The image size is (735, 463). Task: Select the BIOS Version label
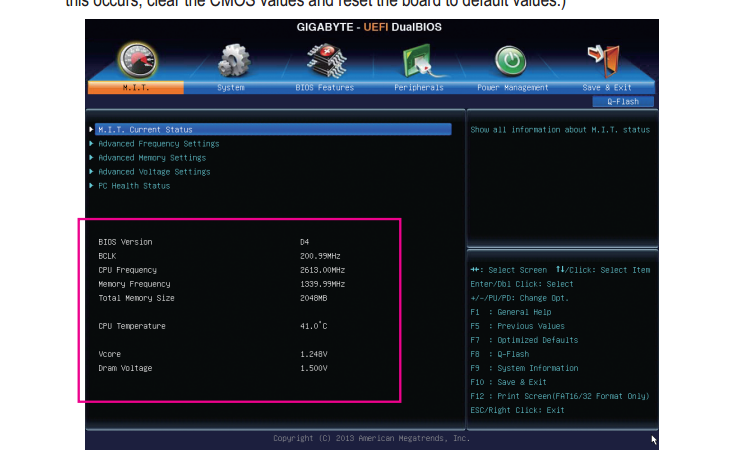[125, 242]
